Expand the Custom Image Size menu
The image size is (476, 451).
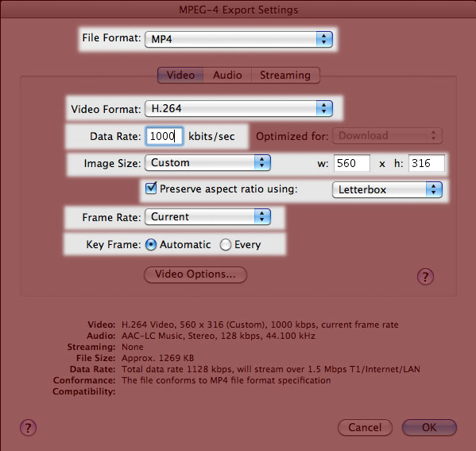207,162
